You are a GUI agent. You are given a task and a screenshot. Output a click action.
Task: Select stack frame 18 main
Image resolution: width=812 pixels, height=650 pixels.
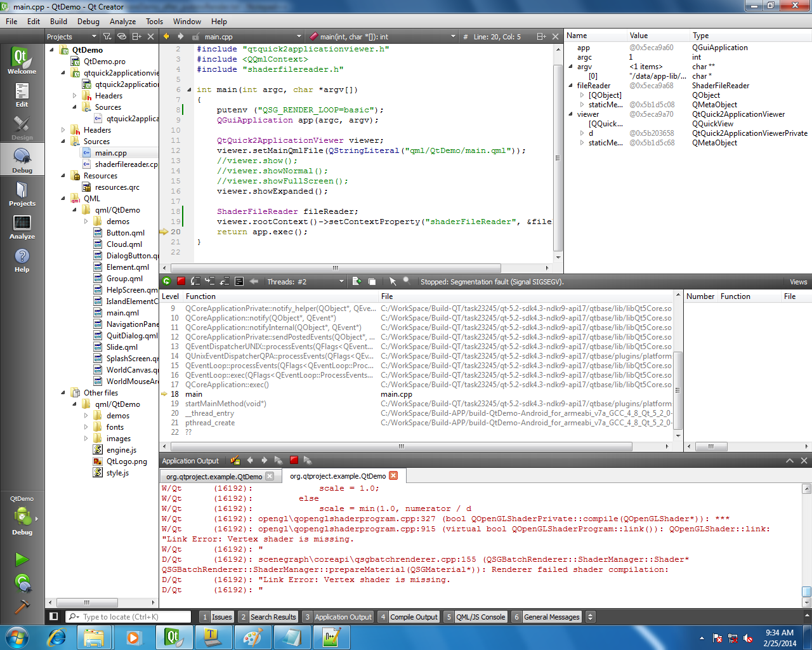tap(416, 394)
